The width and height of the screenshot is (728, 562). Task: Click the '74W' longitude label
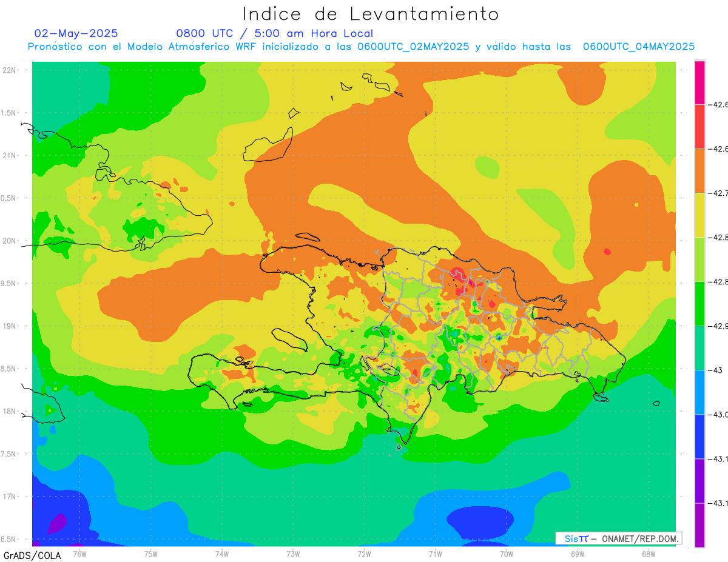[x=222, y=554]
